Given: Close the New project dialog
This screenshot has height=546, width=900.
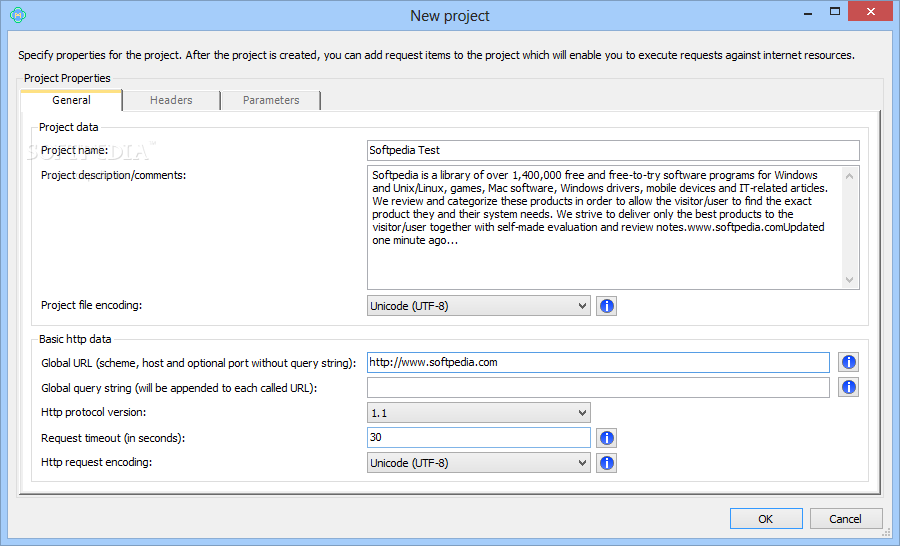Looking at the screenshot, I should point(871,11).
